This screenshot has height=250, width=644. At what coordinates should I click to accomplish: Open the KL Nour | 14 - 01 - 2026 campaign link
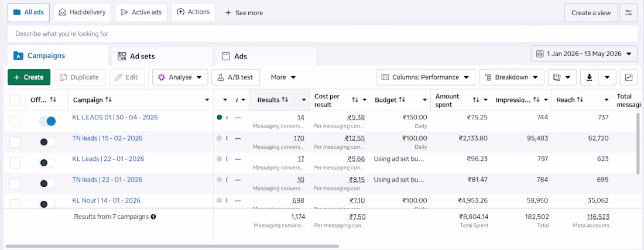click(107, 200)
